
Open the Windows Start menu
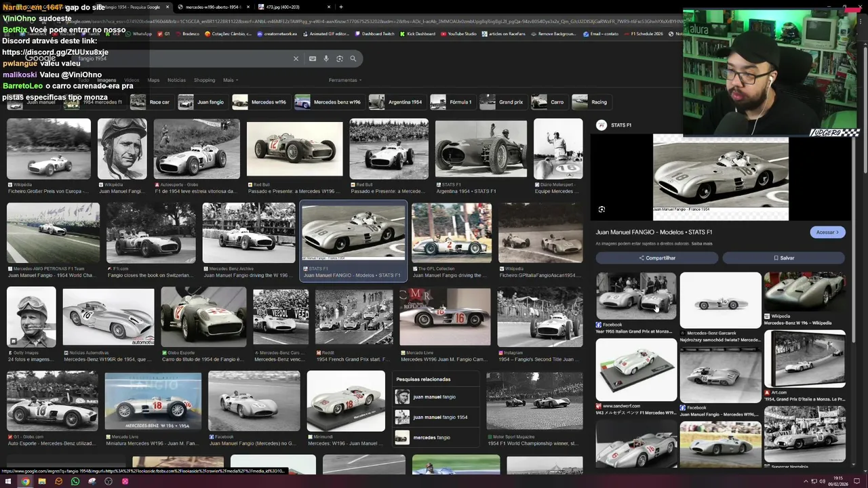click(x=8, y=481)
